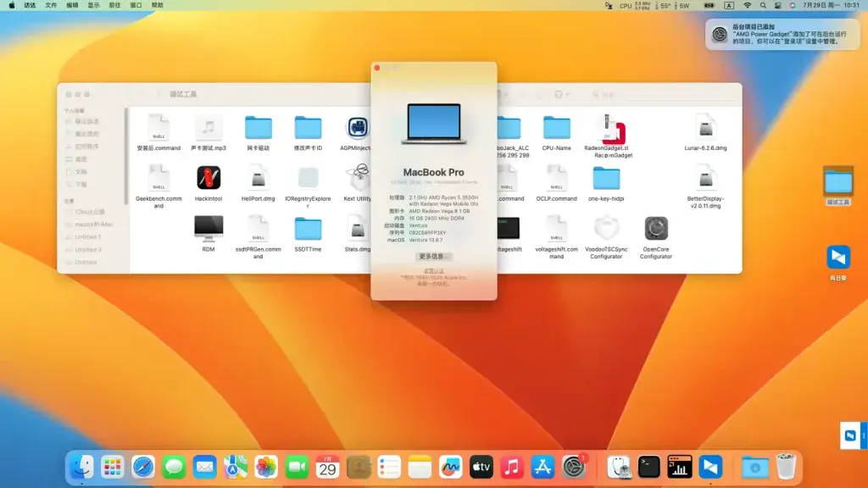Screen dimensions: 868x488
Task: Click the input source A icon
Action: (x=729, y=6)
